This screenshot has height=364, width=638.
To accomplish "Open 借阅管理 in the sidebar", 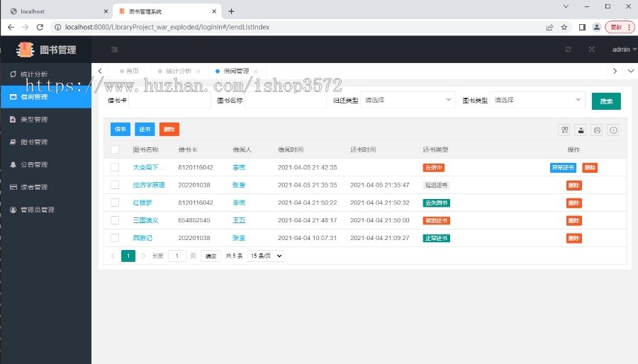I will [46, 97].
